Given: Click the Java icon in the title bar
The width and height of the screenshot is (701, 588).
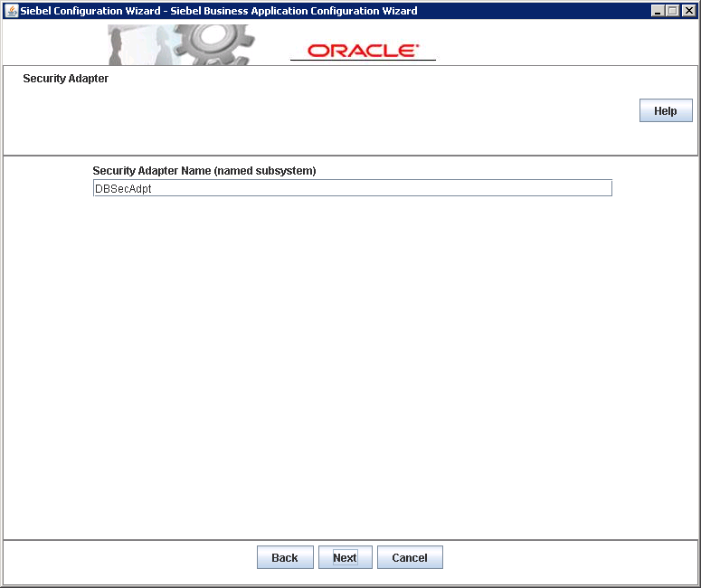Looking at the screenshot, I should pyautogui.click(x=11, y=10).
